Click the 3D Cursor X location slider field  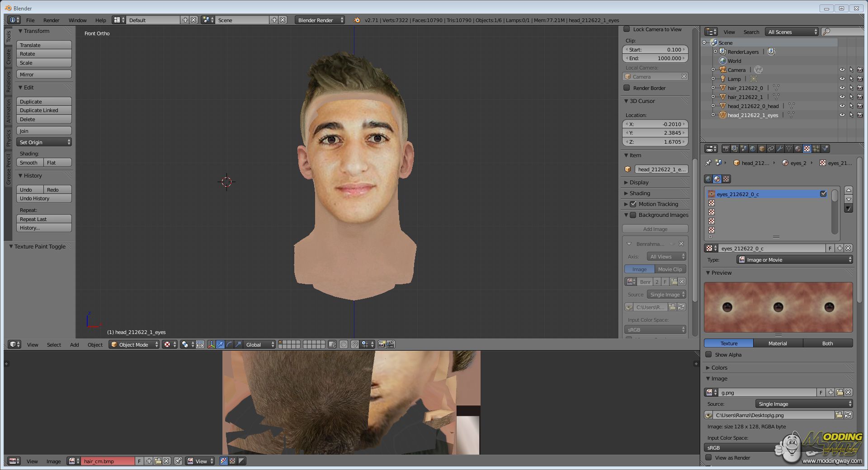click(x=655, y=124)
